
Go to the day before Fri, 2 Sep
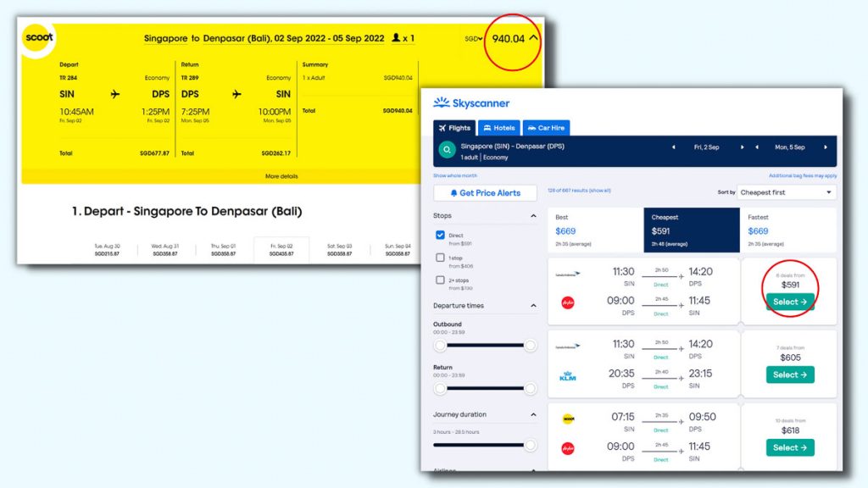[674, 147]
